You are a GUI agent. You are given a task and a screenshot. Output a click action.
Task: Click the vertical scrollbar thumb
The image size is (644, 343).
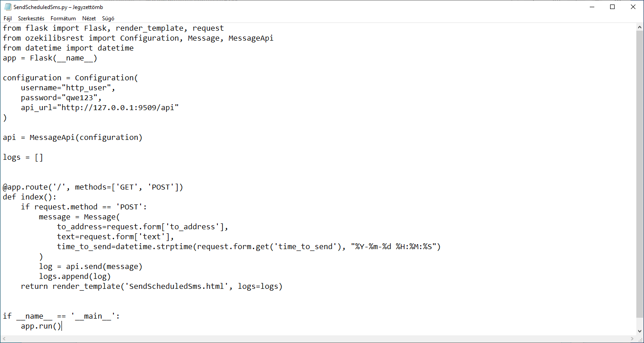coord(639,171)
